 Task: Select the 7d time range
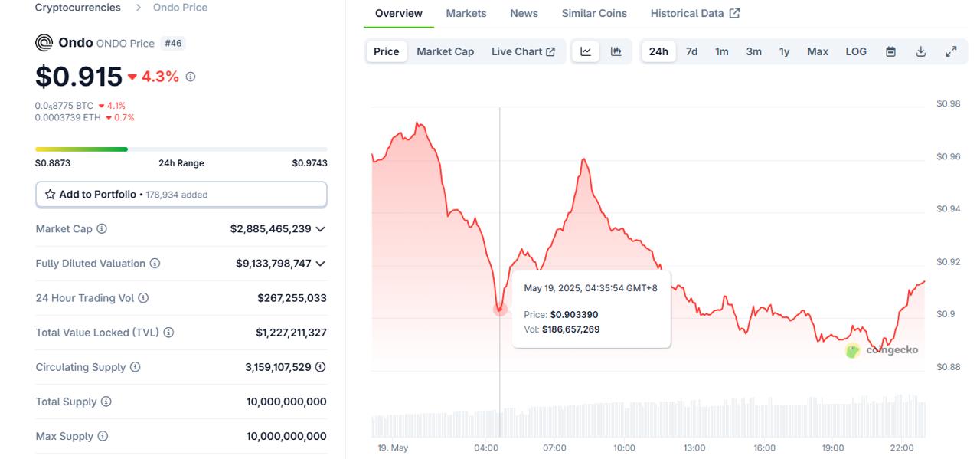[691, 51]
